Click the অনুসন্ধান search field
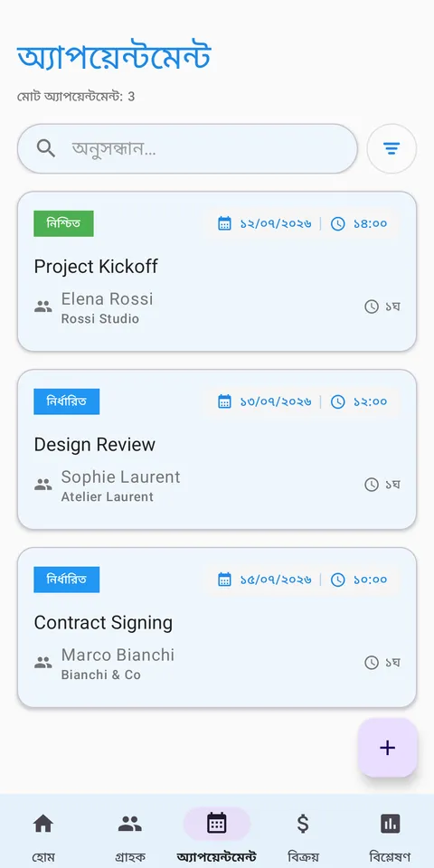 188,148
